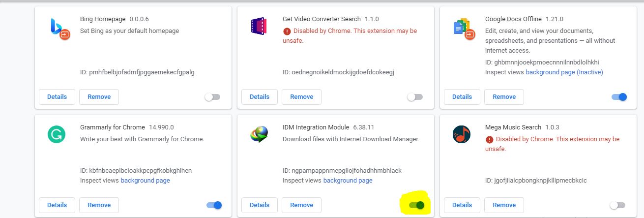Enable the Bing Homepage extension toggle
This screenshot has height=218, width=644.
click(212, 97)
